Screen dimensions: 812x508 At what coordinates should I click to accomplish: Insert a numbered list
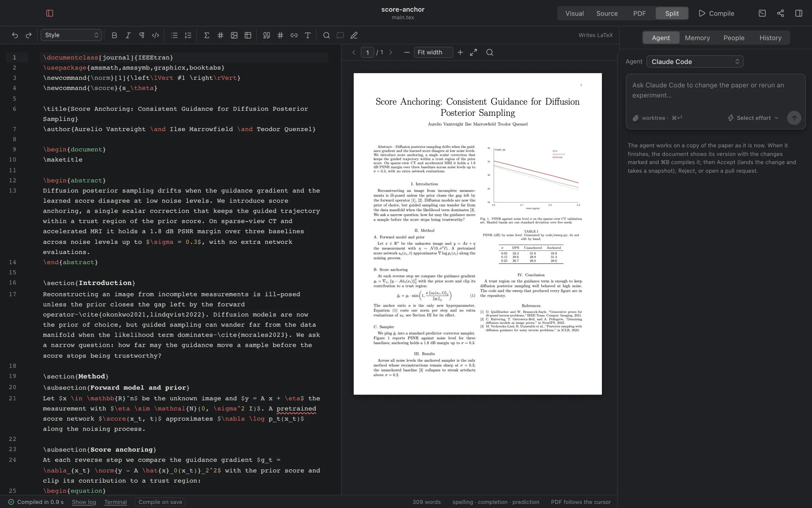coord(188,35)
